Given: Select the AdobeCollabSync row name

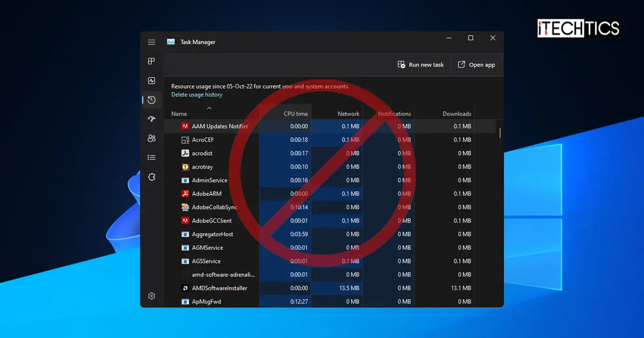Looking at the screenshot, I should click(215, 207).
